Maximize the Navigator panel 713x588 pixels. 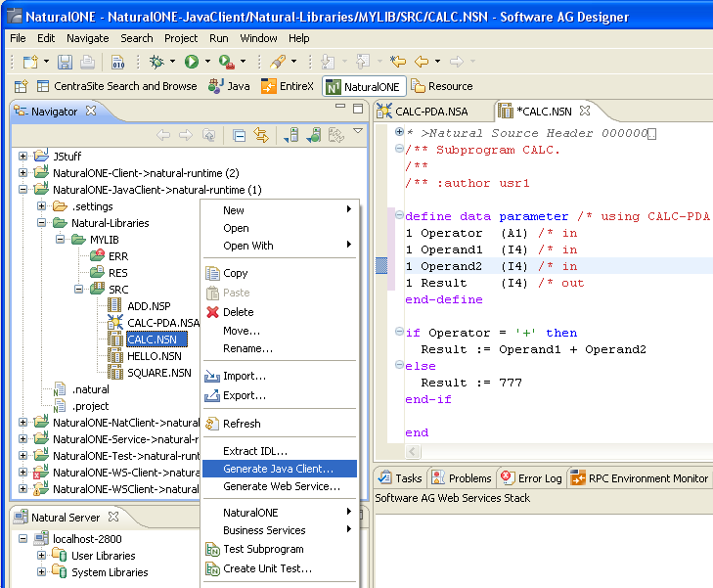point(358,109)
